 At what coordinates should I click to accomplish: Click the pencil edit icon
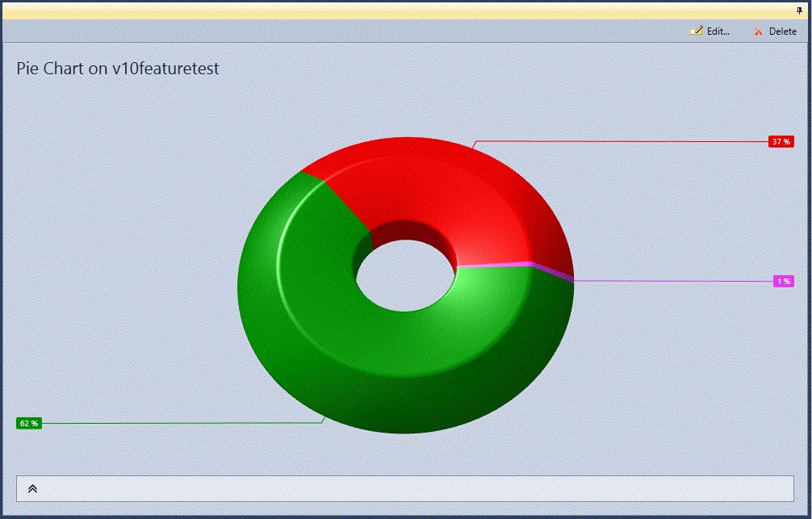[x=697, y=31]
